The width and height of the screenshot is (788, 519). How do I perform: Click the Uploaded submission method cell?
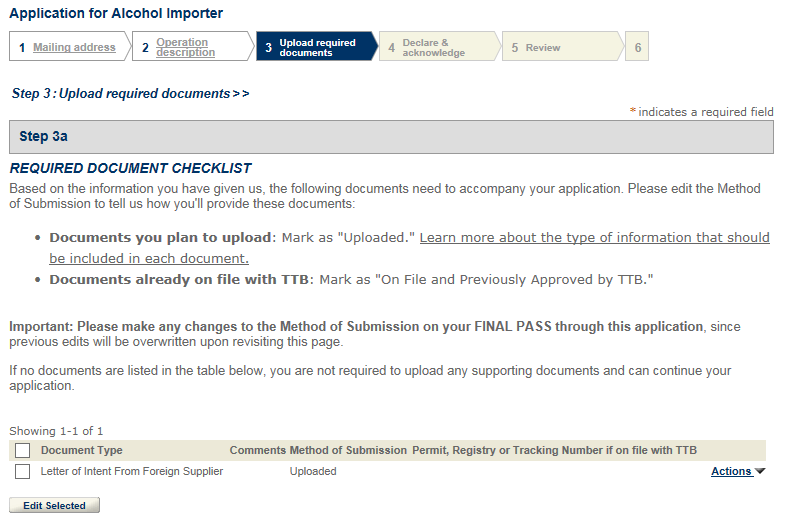tap(313, 471)
